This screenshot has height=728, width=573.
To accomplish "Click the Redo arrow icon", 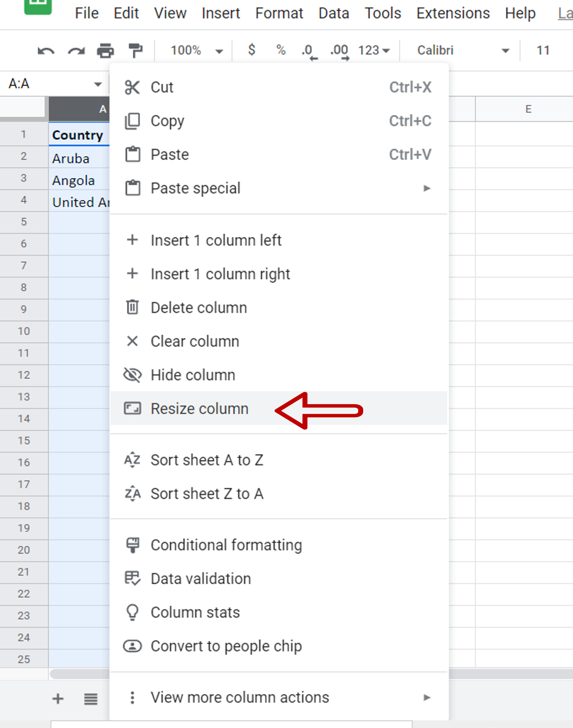I will (76, 51).
